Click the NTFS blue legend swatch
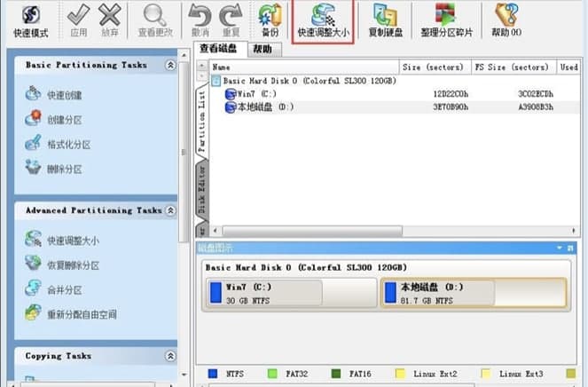The image size is (588, 387). tap(213, 374)
